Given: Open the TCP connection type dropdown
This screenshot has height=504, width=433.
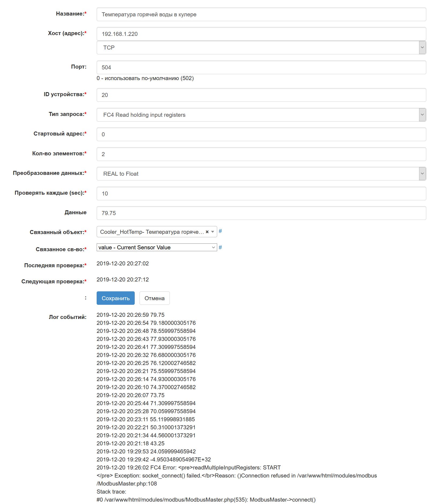Looking at the screenshot, I should click(261, 48).
